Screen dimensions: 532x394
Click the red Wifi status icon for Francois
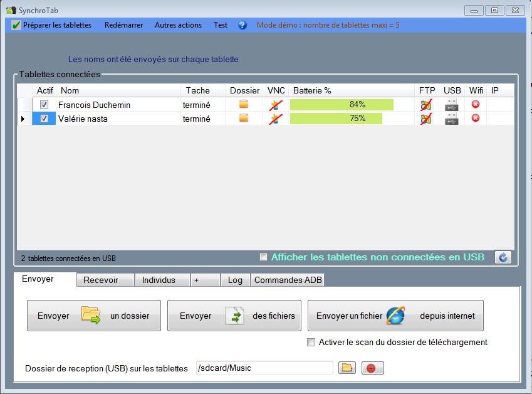point(476,105)
